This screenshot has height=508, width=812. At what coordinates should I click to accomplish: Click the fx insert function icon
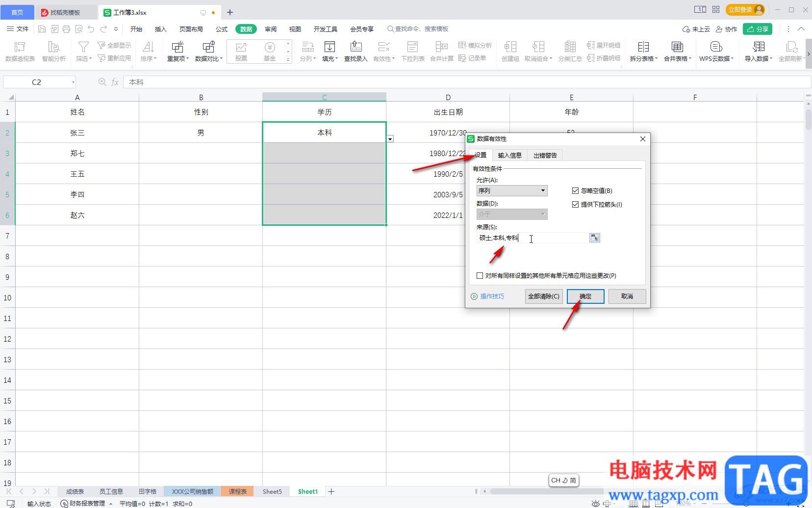point(115,82)
